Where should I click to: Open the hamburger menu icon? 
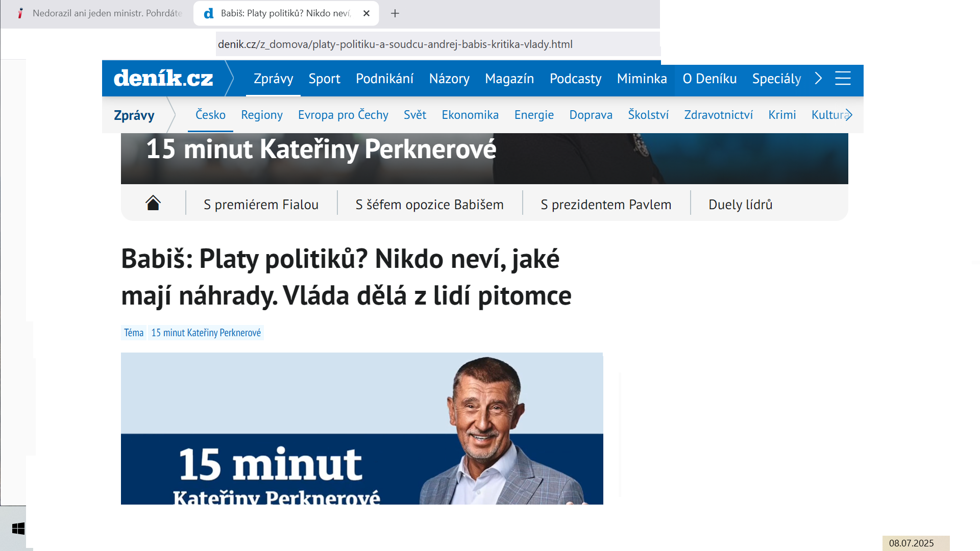pos(843,78)
